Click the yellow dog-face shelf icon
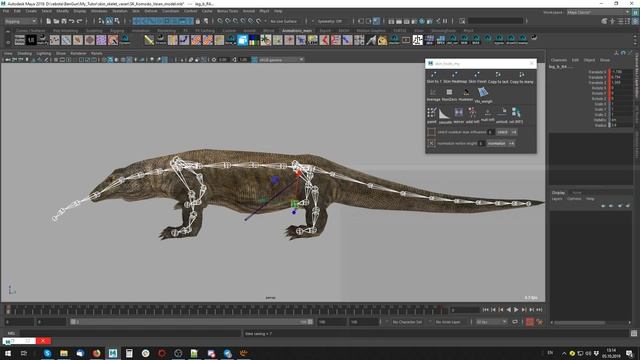 pyautogui.click(x=382, y=40)
